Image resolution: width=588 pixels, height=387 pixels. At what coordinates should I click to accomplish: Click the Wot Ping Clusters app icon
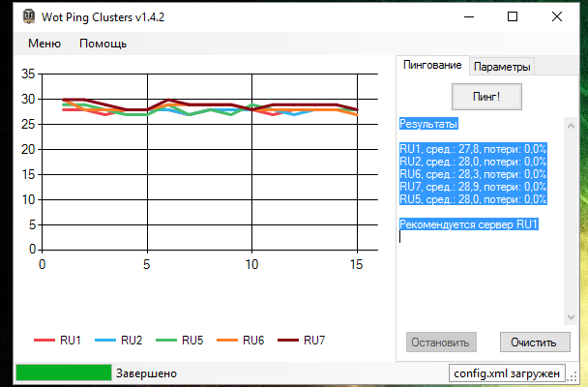(x=28, y=16)
